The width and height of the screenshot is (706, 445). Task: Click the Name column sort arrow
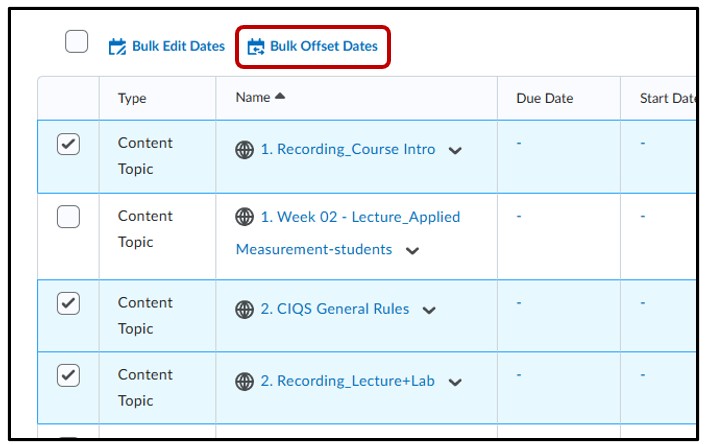click(x=280, y=97)
